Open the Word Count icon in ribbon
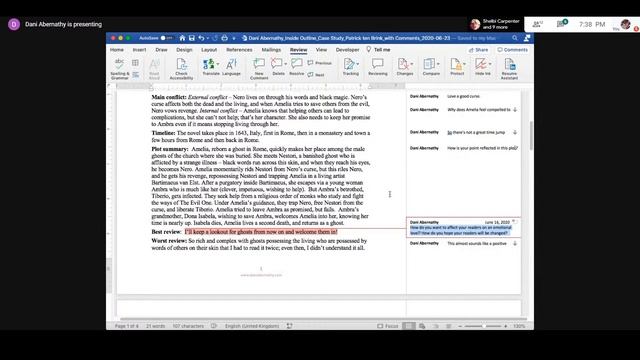 coord(135,63)
